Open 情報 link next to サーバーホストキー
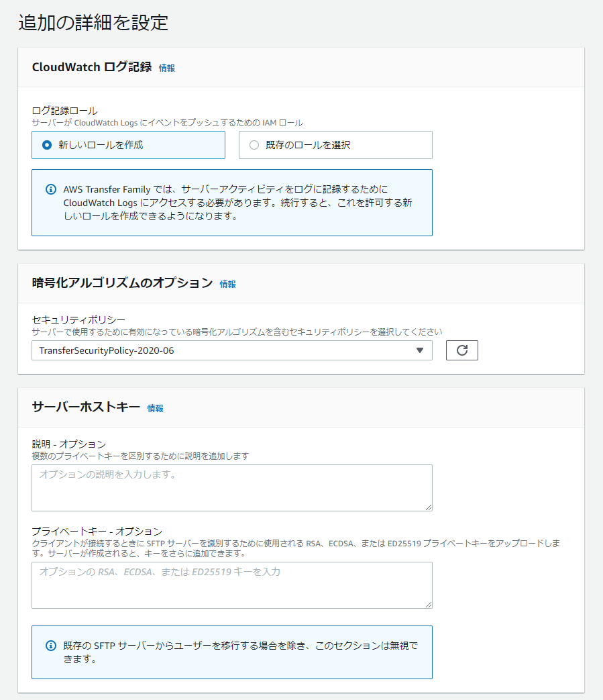 coord(155,408)
